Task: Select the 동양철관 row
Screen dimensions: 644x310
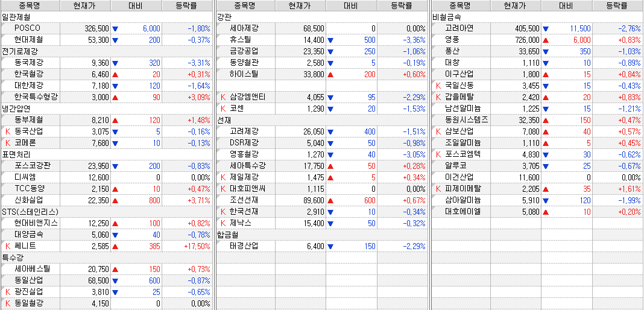Action: pos(244,63)
